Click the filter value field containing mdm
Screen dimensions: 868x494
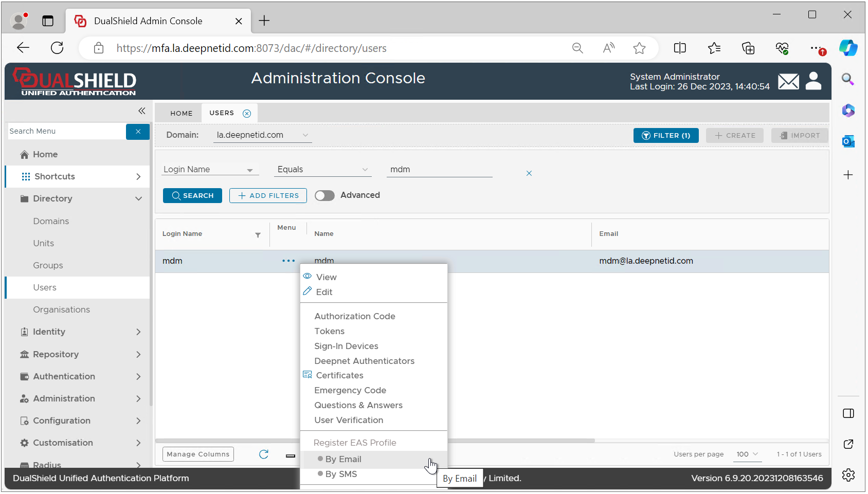(x=439, y=170)
